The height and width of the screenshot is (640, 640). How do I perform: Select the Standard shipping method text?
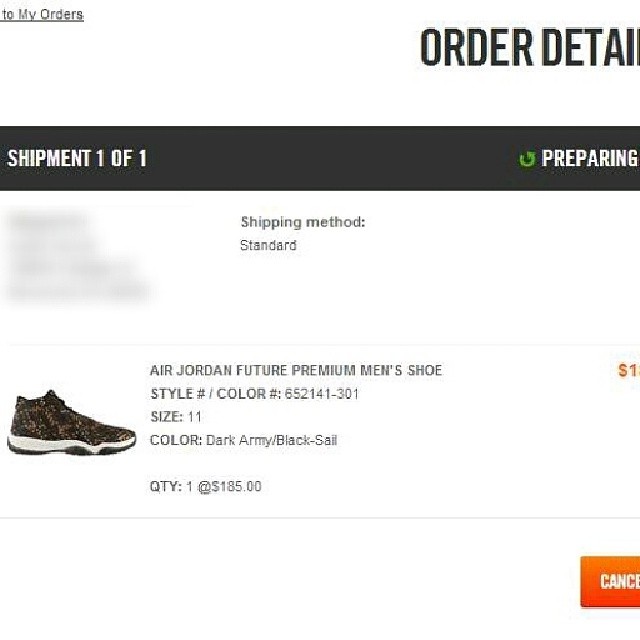[x=268, y=245]
